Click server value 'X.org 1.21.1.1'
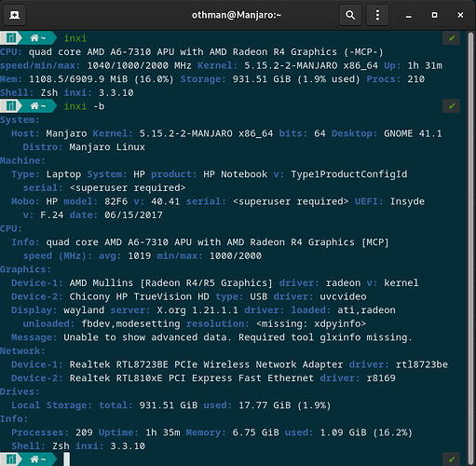This screenshot has width=476, height=466. (197, 310)
